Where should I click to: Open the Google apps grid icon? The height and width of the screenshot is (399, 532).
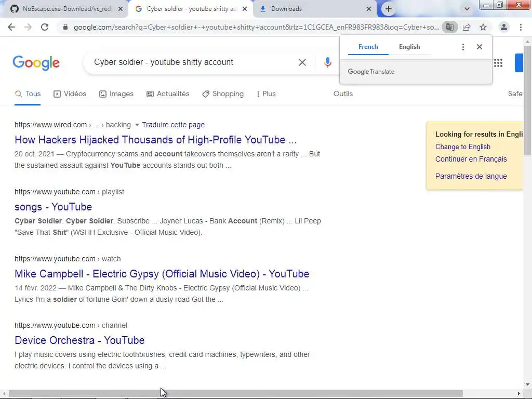(498, 63)
